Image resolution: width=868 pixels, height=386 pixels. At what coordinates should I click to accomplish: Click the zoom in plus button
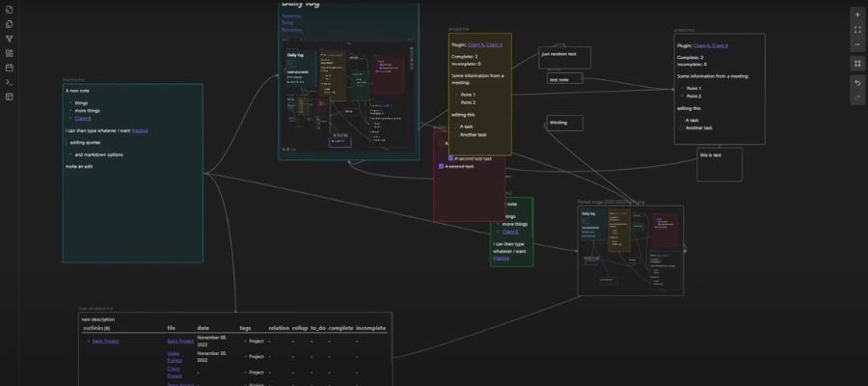(x=857, y=14)
